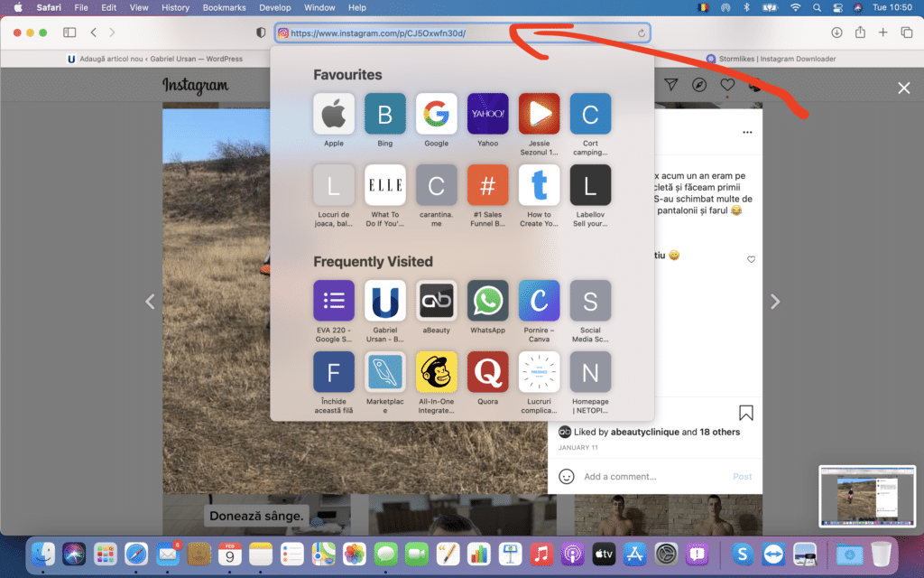Open Instagram activity heart icon
The height and width of the screenshot is (578, 924).
pyautogui.click(x=727, y=84)
